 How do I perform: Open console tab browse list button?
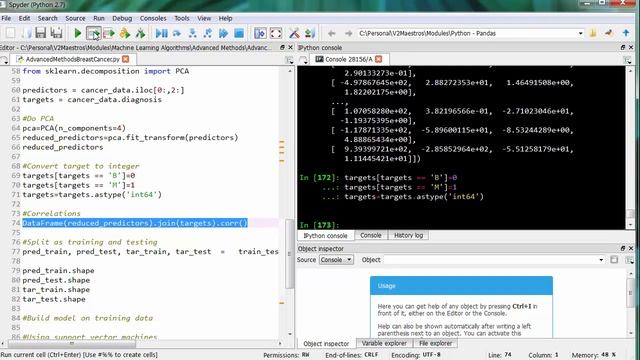(x=303, y=60)
